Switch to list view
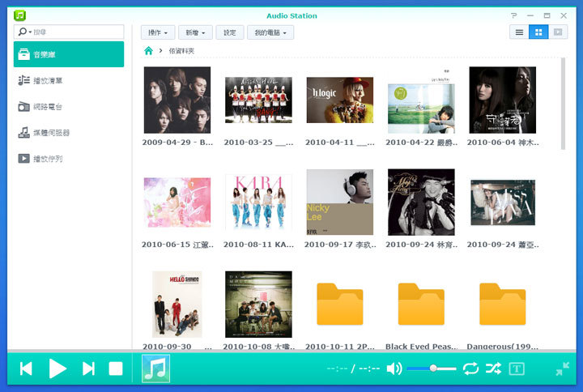Viewport: 583px width, 392px height. (519, 32)
